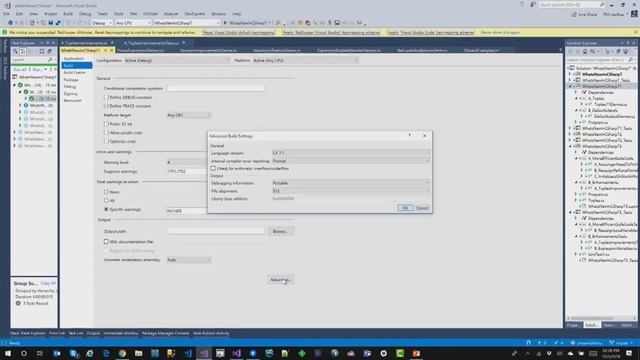Viewport: 640px width, 360px height.
Task: Click the green Start debugging arrow
Action: pyautogui.click(x=225, y=23)
